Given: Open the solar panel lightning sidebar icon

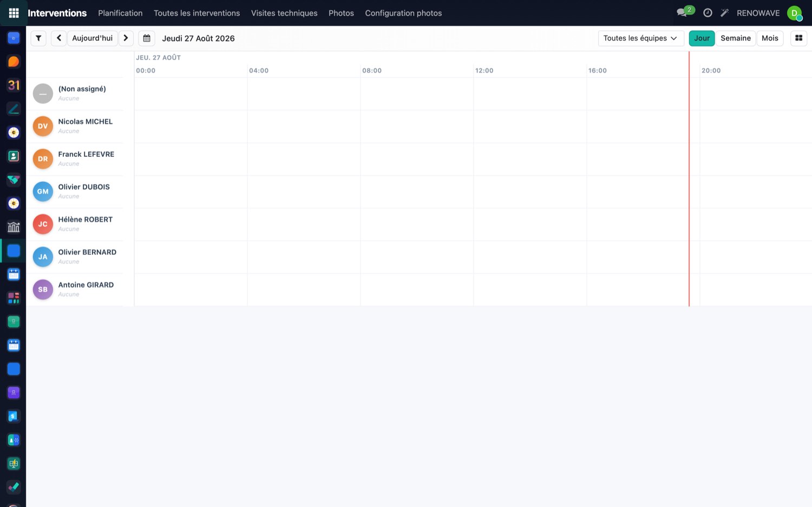Looking at the screenshot, I should click(14, 463).
